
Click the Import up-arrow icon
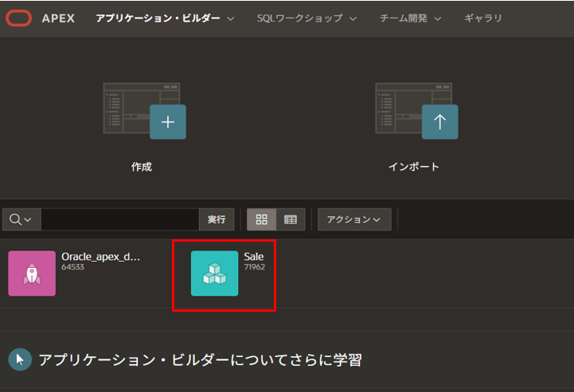(x=439, y=122)
